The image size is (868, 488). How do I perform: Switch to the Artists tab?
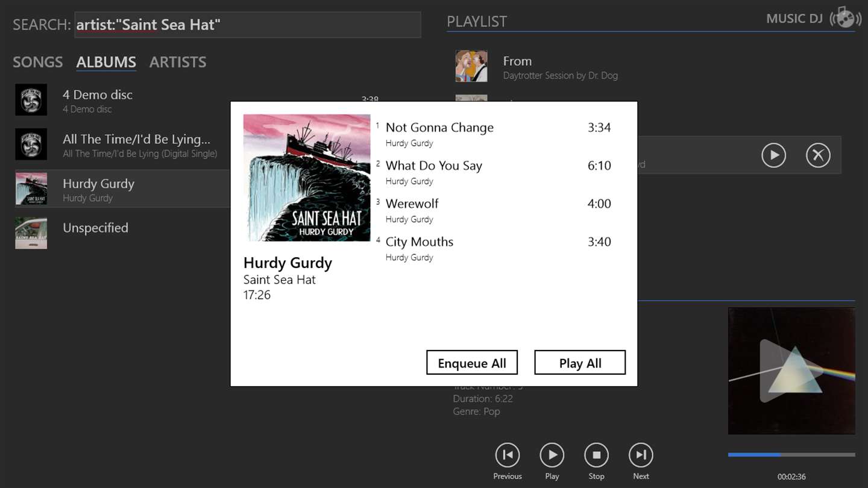click(x=178, y=62)
